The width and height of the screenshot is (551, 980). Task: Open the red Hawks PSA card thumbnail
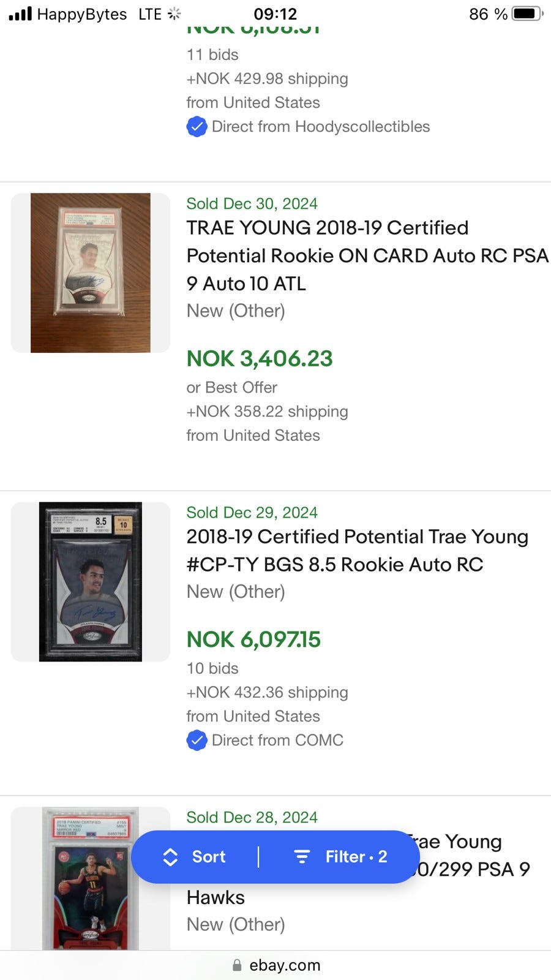(91, 879)
